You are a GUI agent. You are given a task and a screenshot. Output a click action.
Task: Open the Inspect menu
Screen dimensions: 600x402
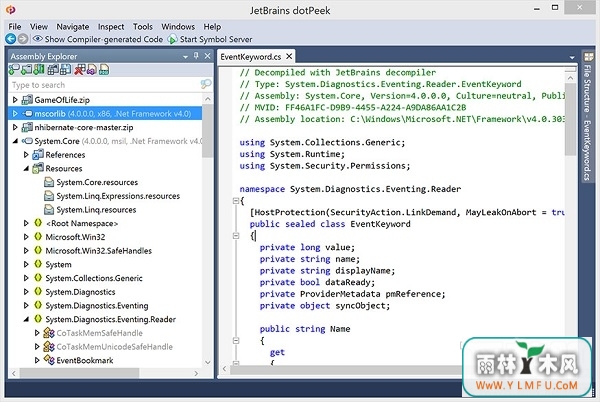tap(111, 26)
